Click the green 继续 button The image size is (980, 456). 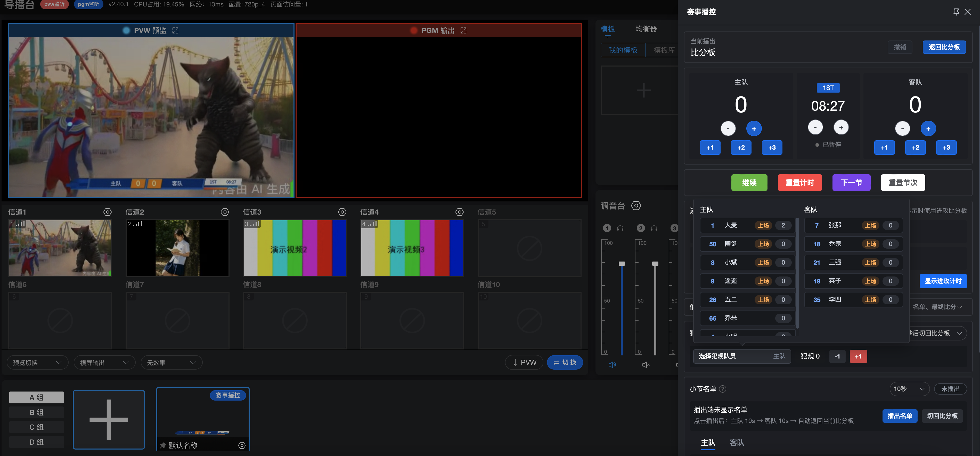click(x=749, y=183)
